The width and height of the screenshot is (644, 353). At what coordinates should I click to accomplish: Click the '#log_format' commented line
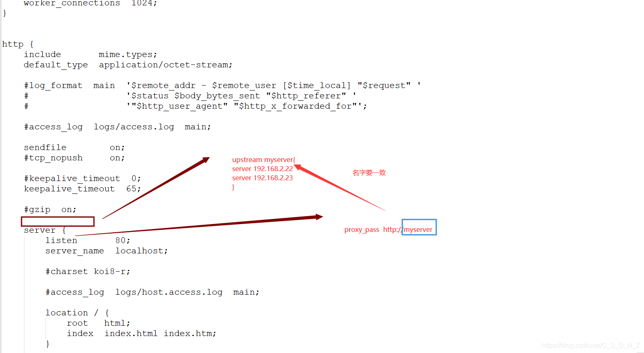(x=222, y=86)
